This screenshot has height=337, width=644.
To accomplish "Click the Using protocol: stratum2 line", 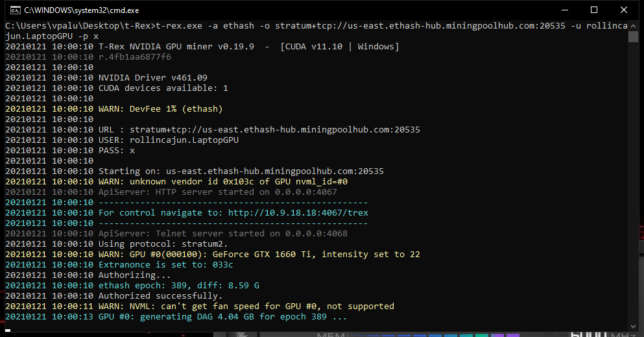I will point(117,243).
